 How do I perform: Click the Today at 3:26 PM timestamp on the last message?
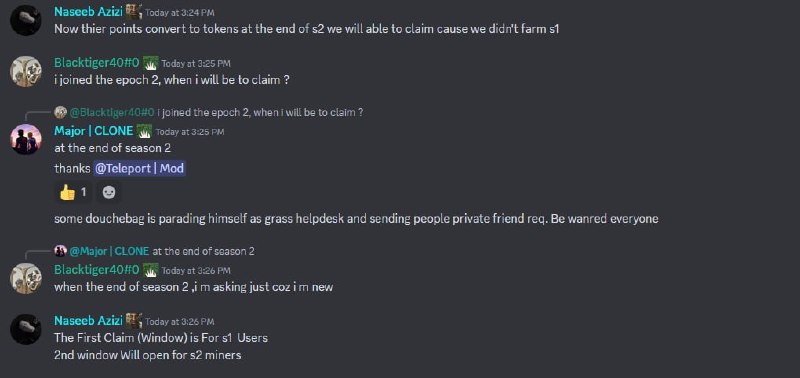(x=180, y=322)
